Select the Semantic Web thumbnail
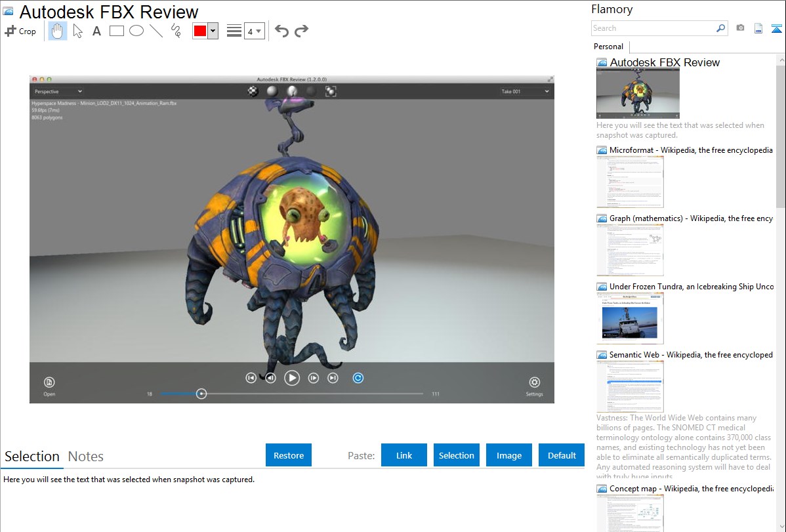The width and height of the screenshot is (786, 532). point(630,386)
